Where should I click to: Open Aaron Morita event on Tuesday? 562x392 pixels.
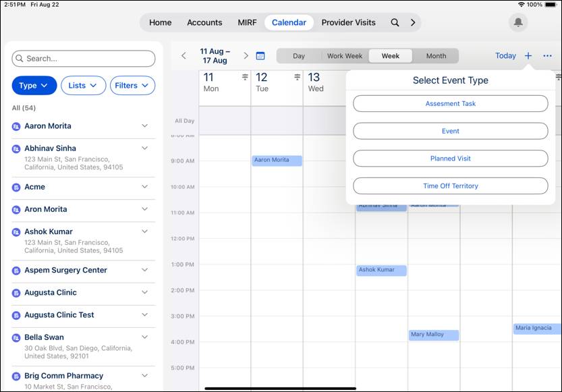click(x=277, y=161)
